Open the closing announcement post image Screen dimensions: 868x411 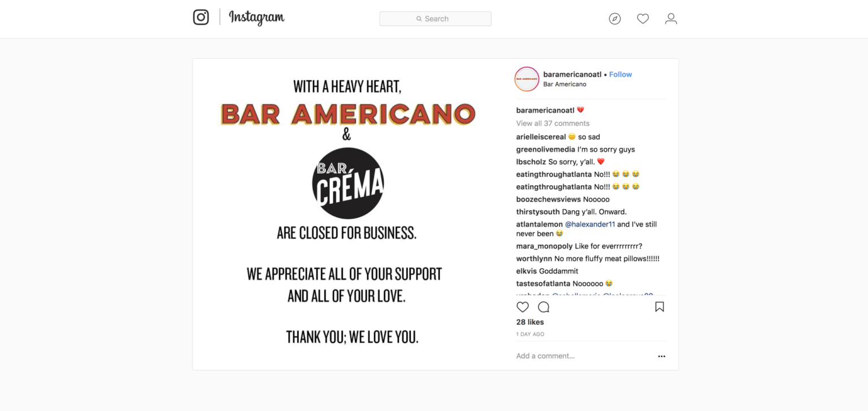(x=348, y=215)
